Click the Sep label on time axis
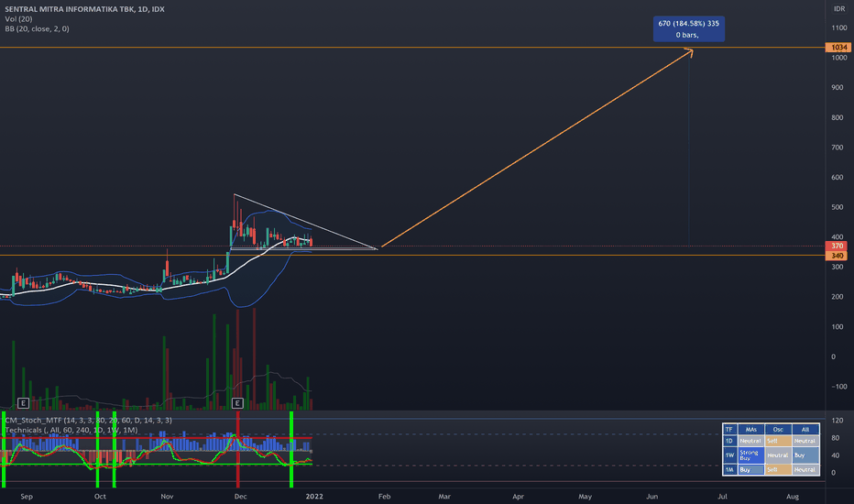 [27, 497]
